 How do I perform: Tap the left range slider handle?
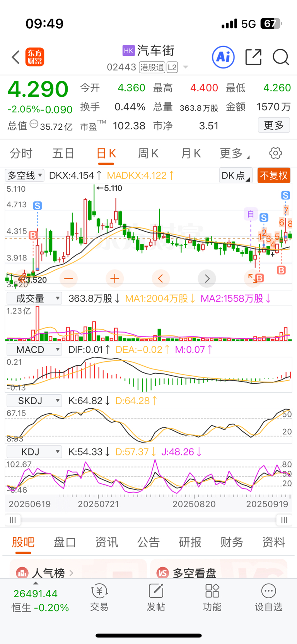coord(13,520)
